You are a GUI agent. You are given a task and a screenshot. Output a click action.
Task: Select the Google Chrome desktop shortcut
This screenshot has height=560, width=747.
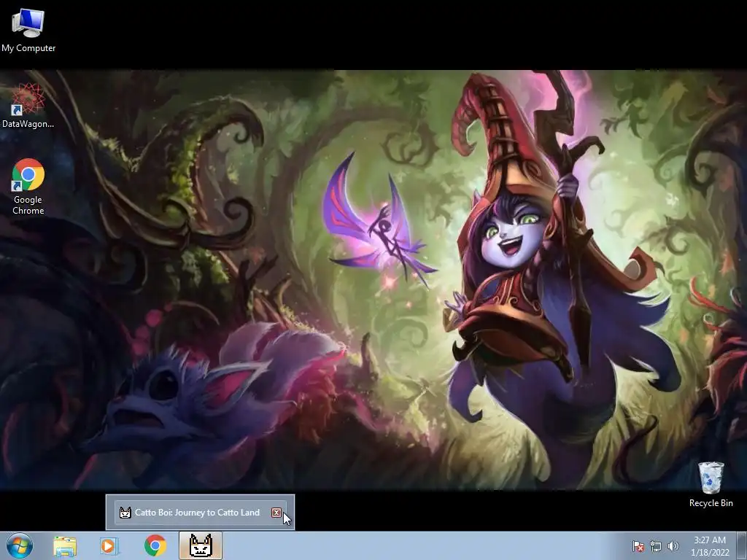click(x=28, y=186)
